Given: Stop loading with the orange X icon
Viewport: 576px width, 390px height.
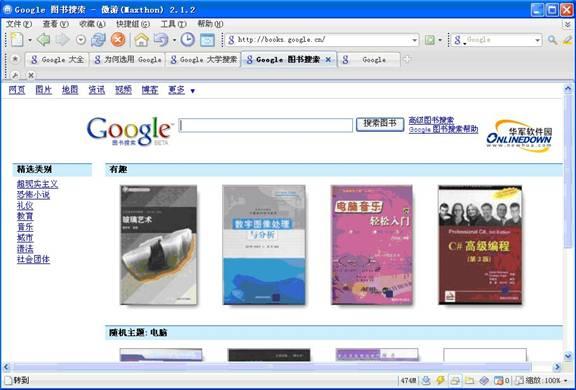Looking at the screenshot, I should (x=118, y=39).
